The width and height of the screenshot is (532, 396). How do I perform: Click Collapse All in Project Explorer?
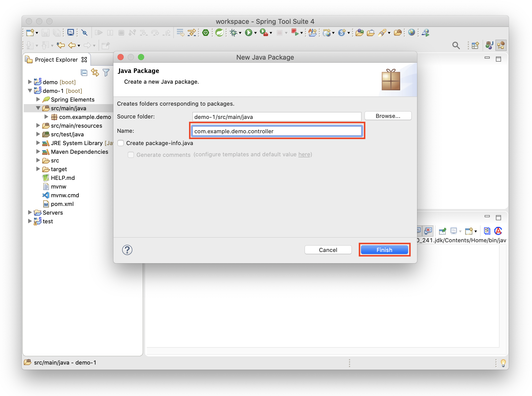[x=84, y=73]
